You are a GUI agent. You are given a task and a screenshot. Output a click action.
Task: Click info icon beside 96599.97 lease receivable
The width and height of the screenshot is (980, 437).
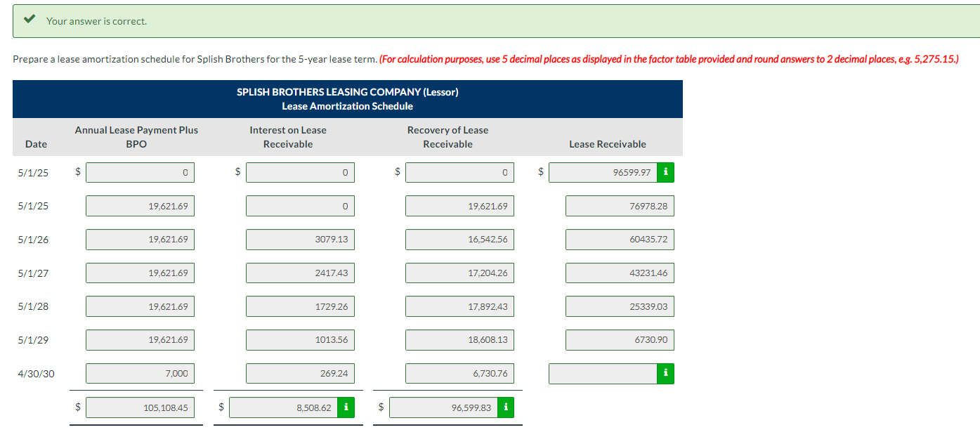(665, 172)
